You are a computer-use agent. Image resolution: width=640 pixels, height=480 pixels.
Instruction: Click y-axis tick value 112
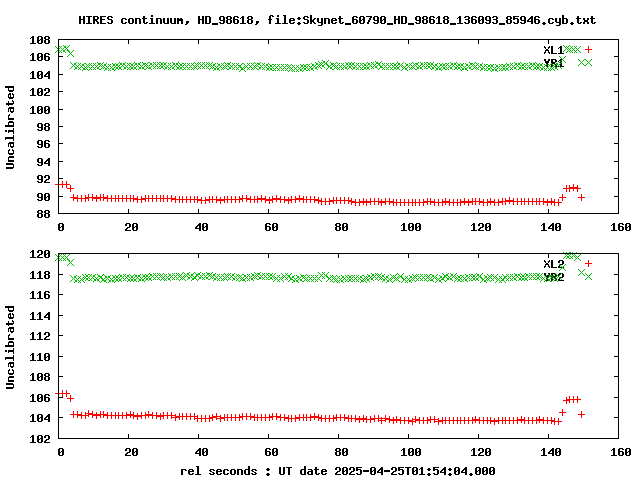click(40, 336)
